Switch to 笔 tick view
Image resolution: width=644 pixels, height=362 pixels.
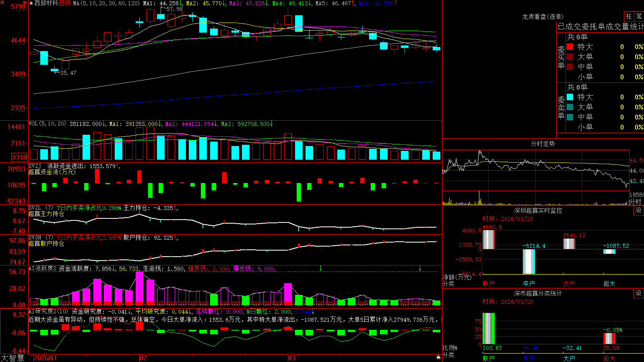[x=639, y=16]
